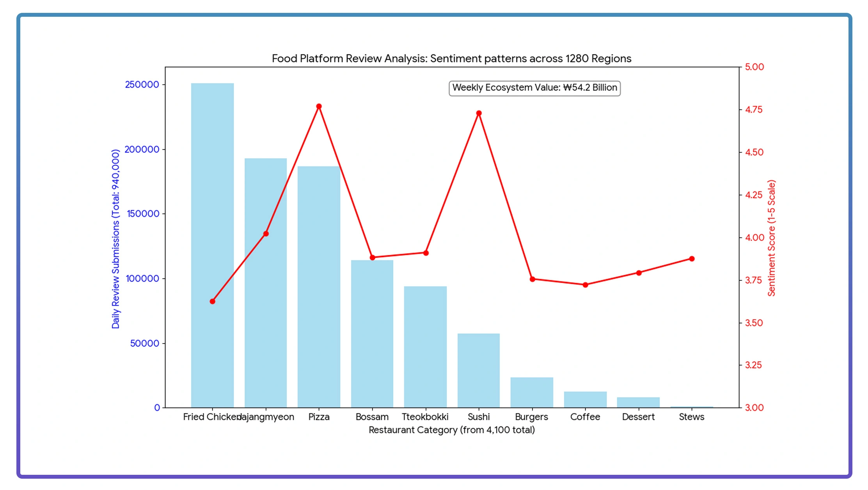The image size is (868, 490).
Task: Click the Burgers sentiment data point
Action: pos(532,279)
